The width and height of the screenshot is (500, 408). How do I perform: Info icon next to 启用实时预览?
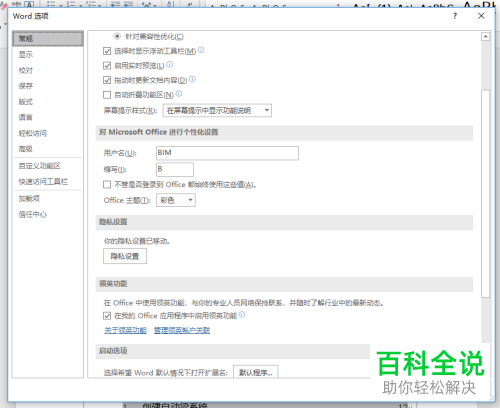pyautogui.click(x=170, y=65)
